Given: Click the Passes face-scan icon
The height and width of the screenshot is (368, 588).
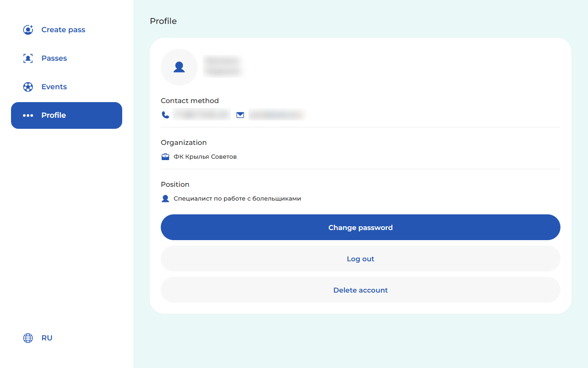Looking at the screenshot, I should tap(28, 58).
